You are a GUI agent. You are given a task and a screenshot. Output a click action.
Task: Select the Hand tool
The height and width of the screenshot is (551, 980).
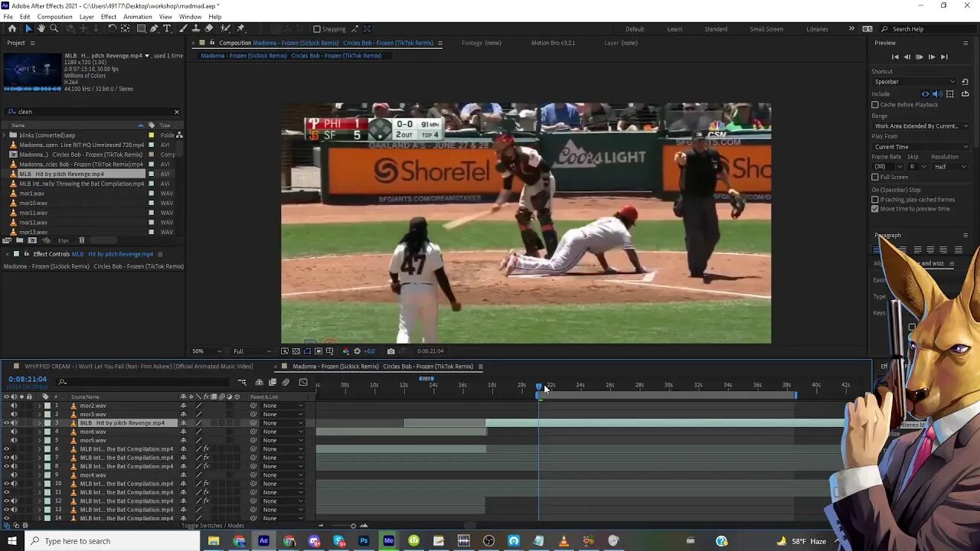point(41,28)
